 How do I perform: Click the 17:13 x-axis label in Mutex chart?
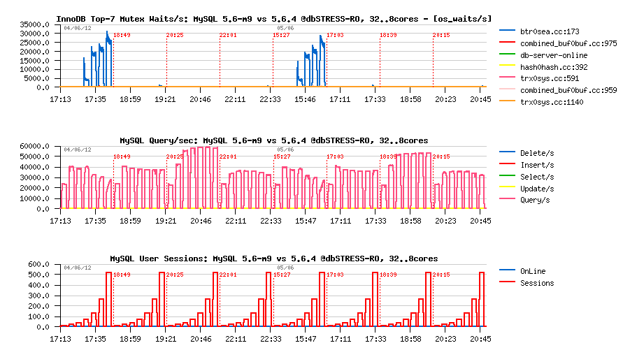60,99
